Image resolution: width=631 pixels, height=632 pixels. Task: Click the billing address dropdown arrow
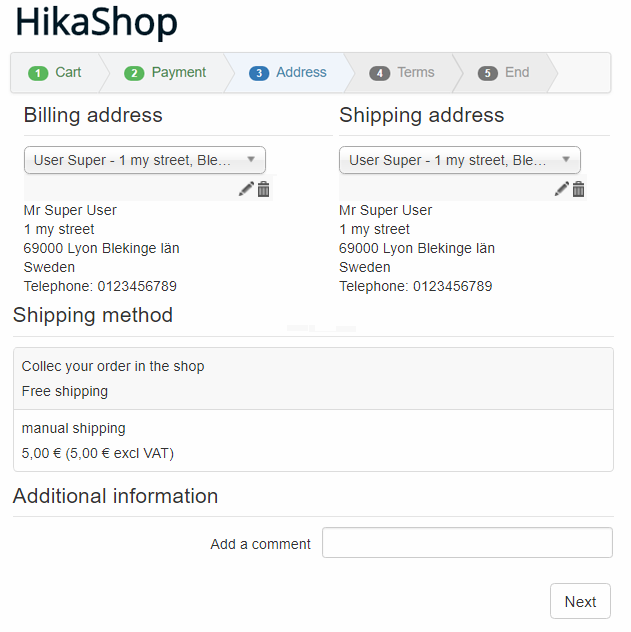click(x=251, y=160)
